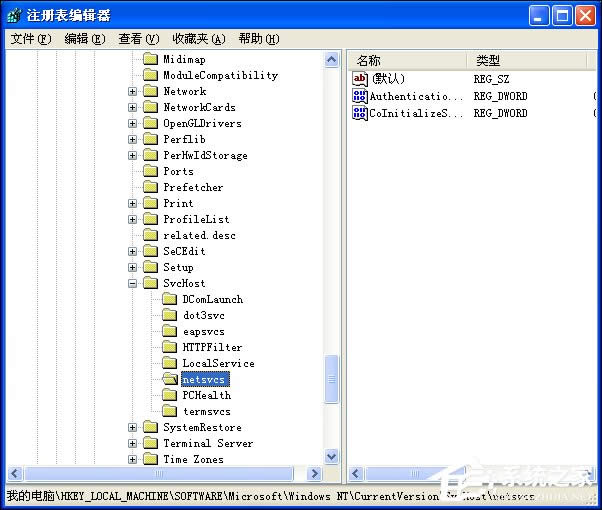The width and height of the screenshot is (602, 510).
Task: Click the eapsvcs folder icon
Action: (x=169, y=331)
